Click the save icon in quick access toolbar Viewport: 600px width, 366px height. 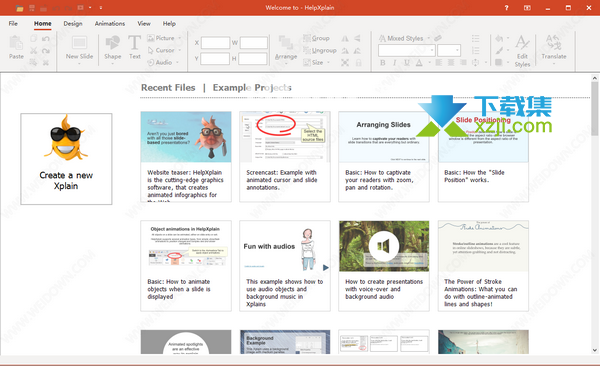pos(32,8)
